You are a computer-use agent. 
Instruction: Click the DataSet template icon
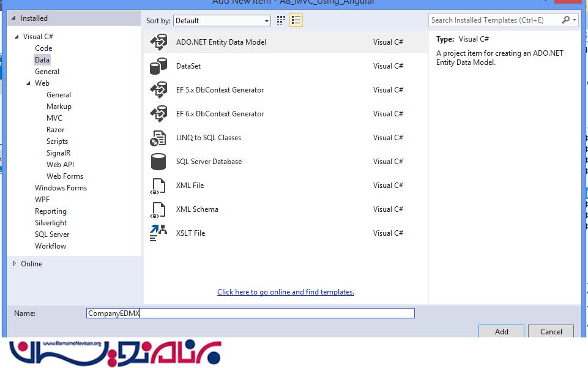(158, 66)
